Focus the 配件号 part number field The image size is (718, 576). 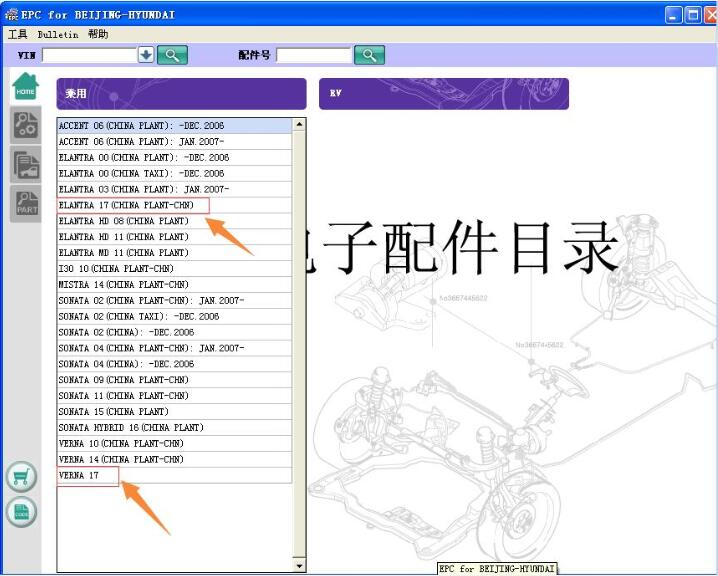pyautogui.click(x=314, y=55)
